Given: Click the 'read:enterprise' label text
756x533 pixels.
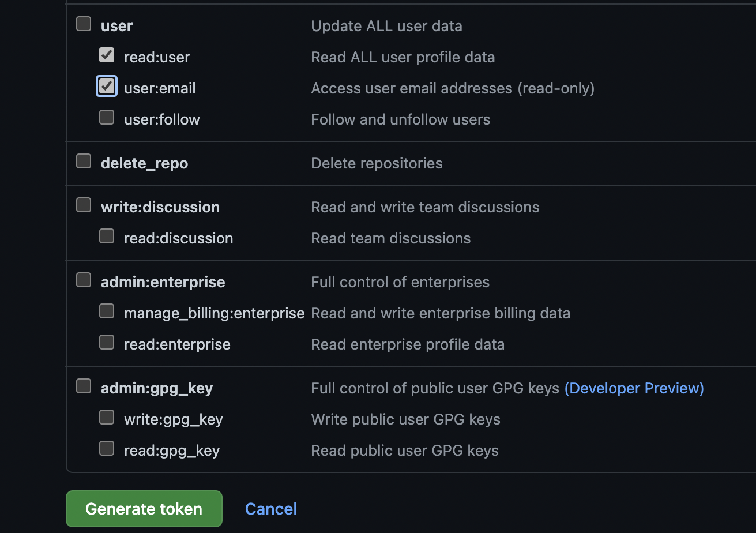Looking at the screenshot, I should 177,344.
